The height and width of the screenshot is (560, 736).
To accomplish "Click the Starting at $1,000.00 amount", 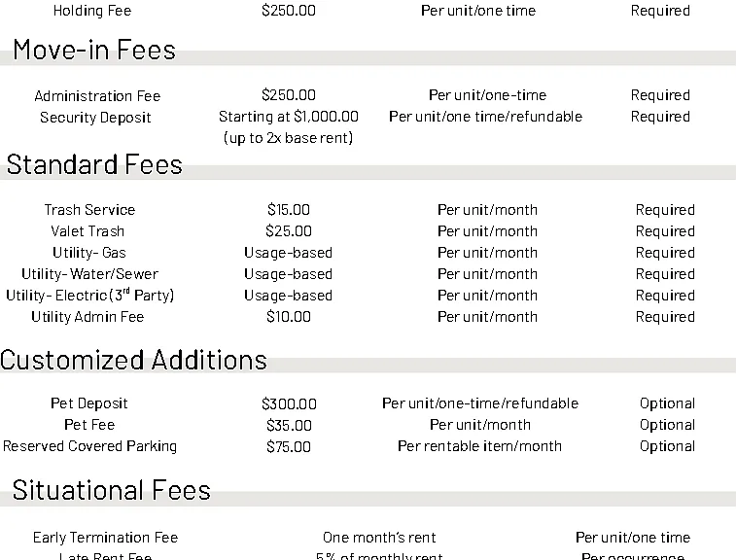I will tap(289, 117).
